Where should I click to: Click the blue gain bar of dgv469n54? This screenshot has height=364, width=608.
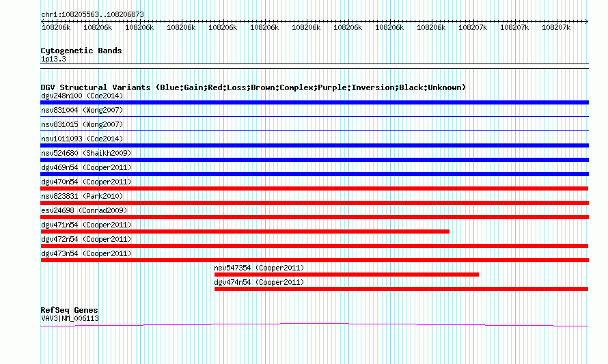314,174
